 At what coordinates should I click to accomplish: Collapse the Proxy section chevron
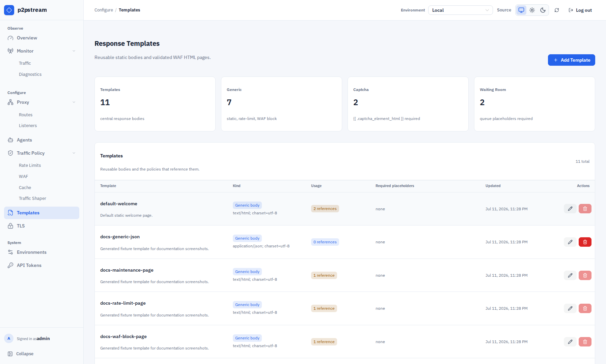click(74, 102)
